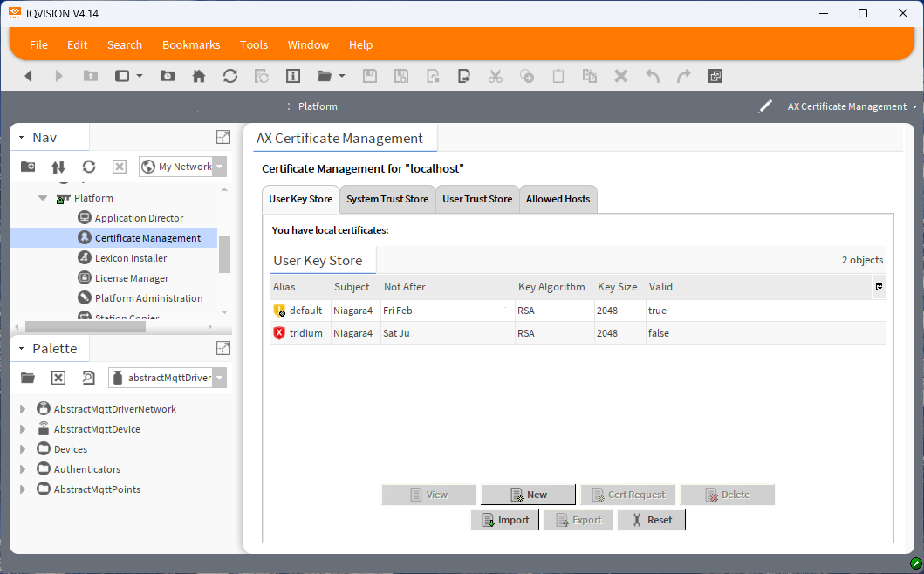Click the column options icon in the table header
924x574 pixels.
click(878, 286)
